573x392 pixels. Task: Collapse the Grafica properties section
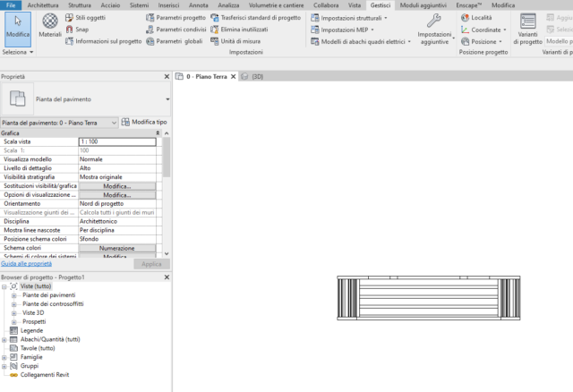pos(158,133)
